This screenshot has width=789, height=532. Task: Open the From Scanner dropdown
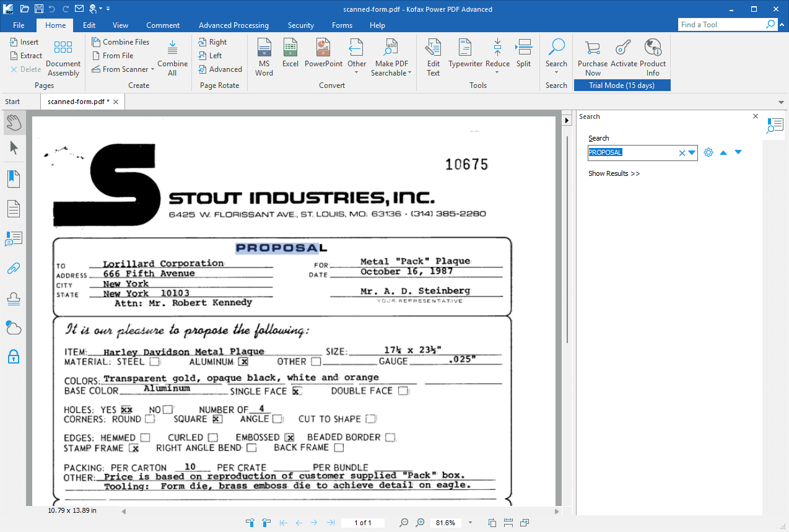tap(152, 69)
